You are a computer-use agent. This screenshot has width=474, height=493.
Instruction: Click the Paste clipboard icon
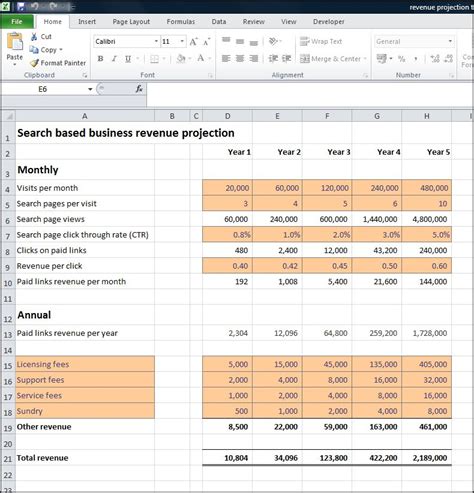point(15,42)
